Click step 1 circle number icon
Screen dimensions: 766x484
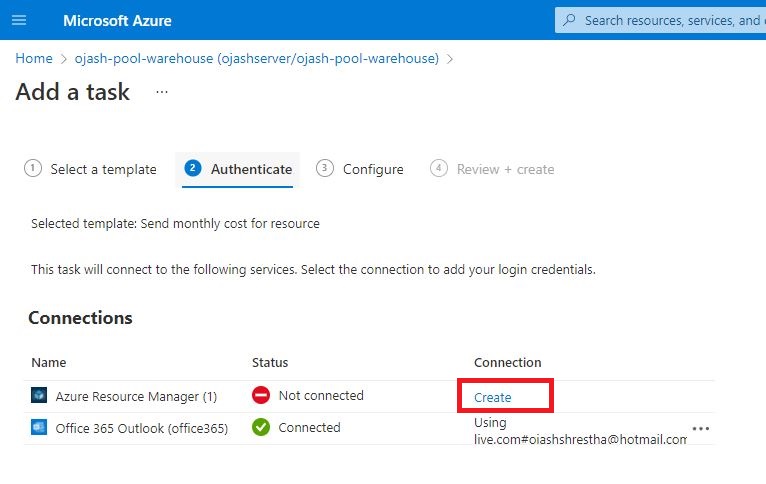point(33,169)
